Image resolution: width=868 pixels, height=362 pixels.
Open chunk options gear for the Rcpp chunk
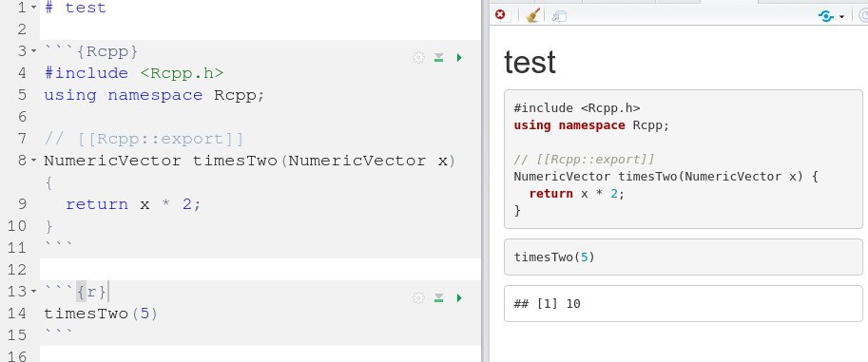[418, 58]
